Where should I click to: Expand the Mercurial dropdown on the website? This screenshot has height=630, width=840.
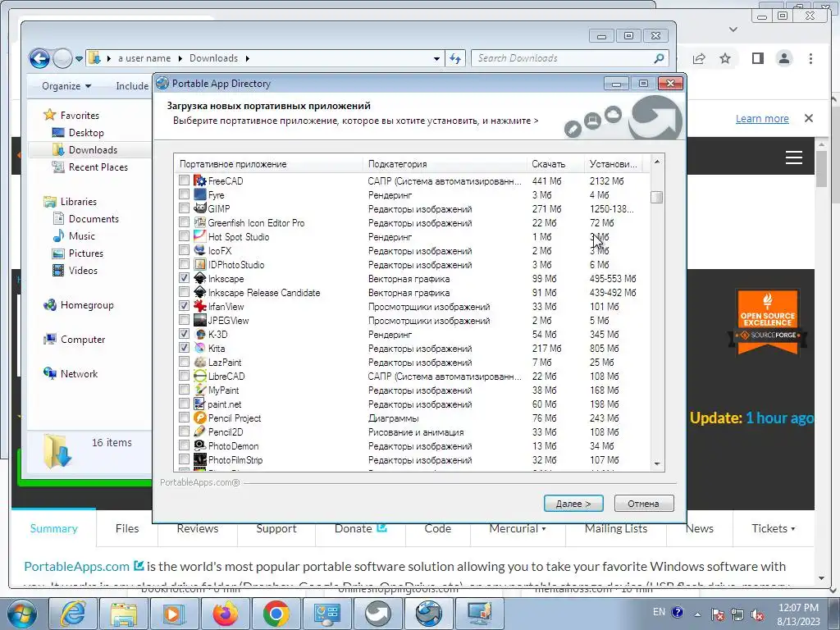[x=518, y=529]
